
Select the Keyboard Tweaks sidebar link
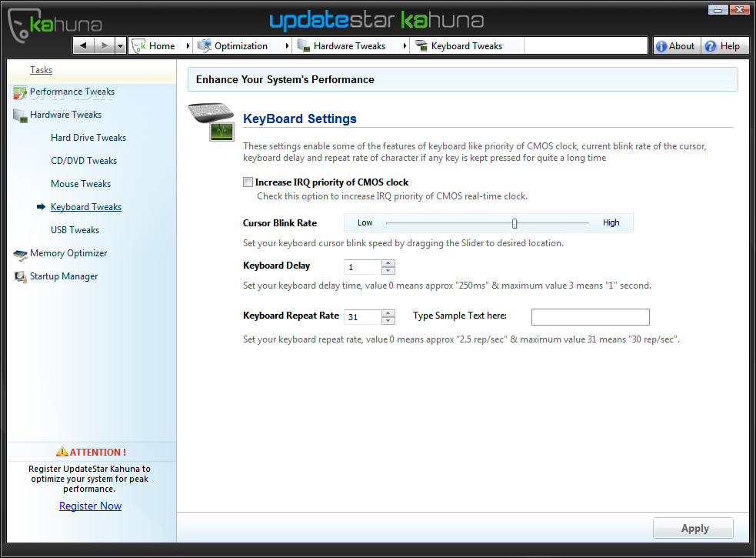click(86, 207)
